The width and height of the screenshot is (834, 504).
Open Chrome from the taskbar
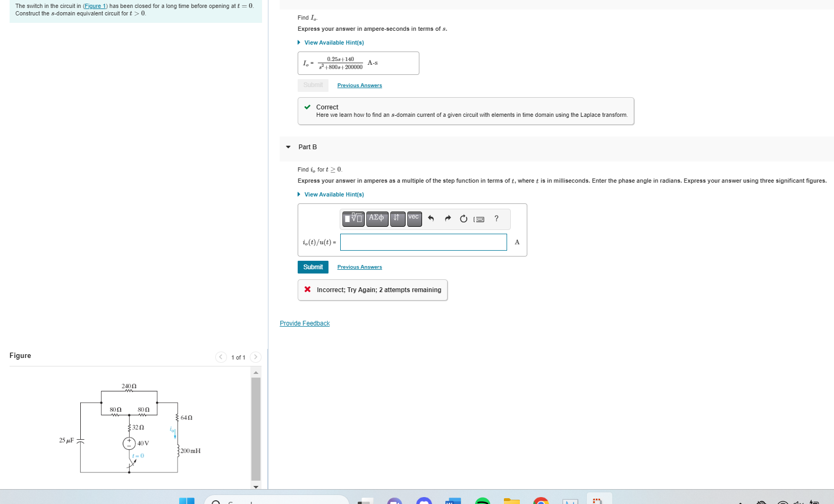[541, 501]
